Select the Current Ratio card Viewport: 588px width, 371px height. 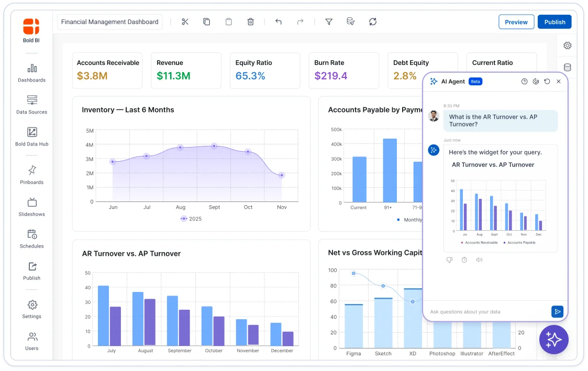point(502,62)
